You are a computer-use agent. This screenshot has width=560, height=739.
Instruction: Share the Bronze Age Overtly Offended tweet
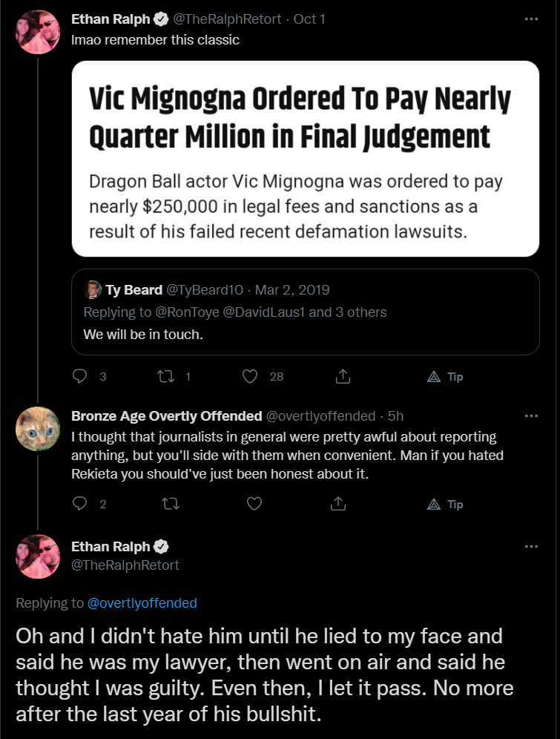coord(337,504)
